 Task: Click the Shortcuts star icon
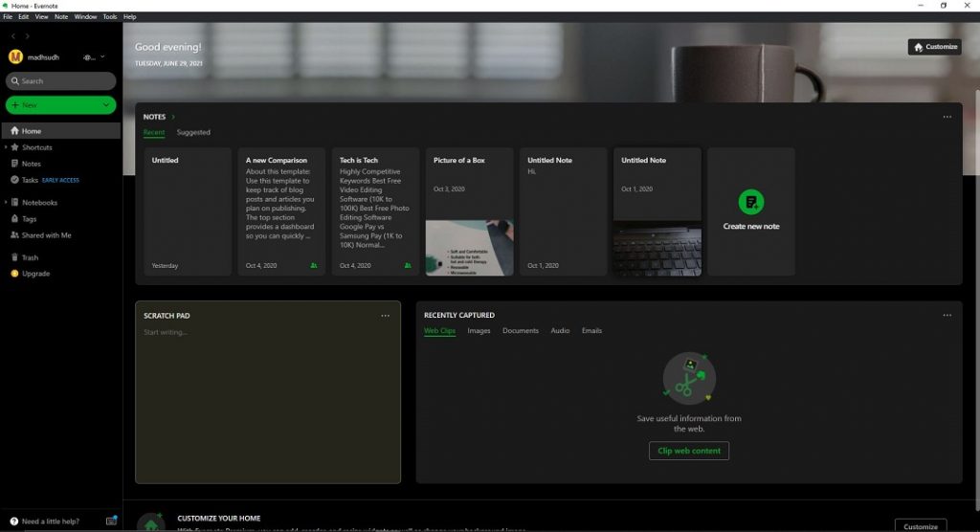(15, 147)
